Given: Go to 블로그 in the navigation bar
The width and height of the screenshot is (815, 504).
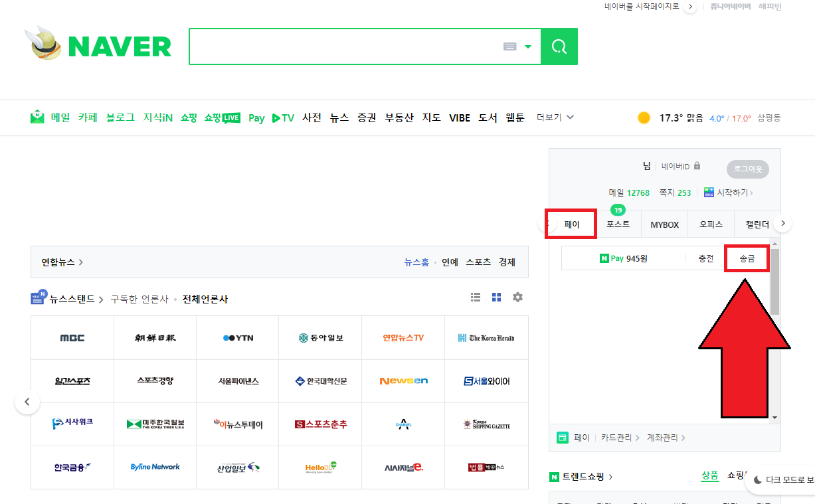Looking at the screenshot, I should (120, 118).
